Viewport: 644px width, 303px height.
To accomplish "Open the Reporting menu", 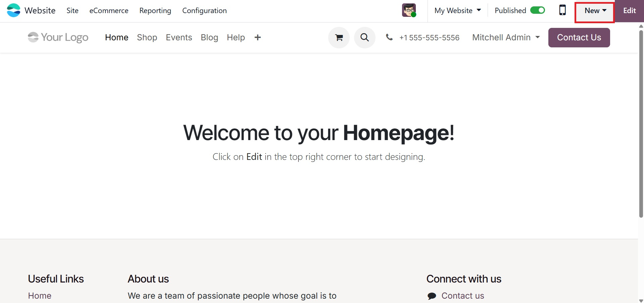I will pyautogui.click(x=155, y=11).
